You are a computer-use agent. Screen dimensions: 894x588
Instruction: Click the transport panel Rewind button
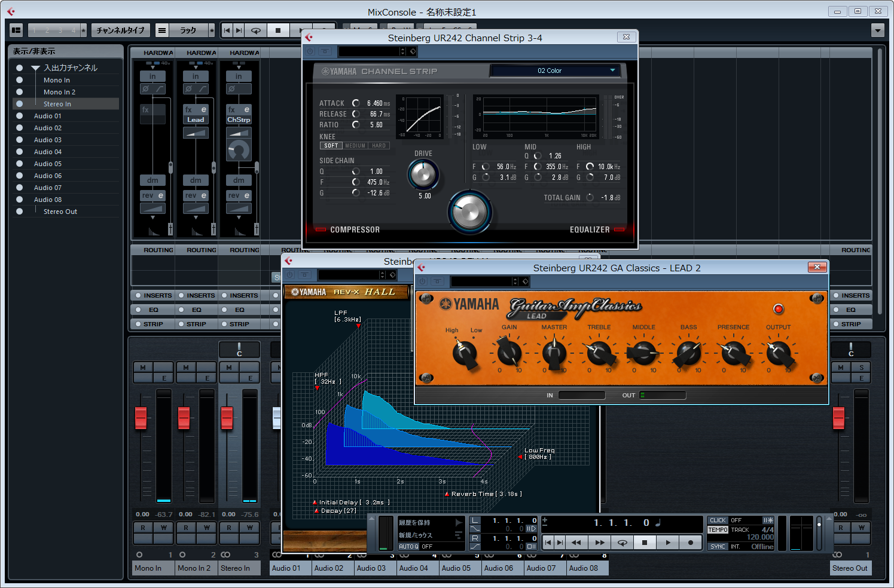tap(576, 543)
